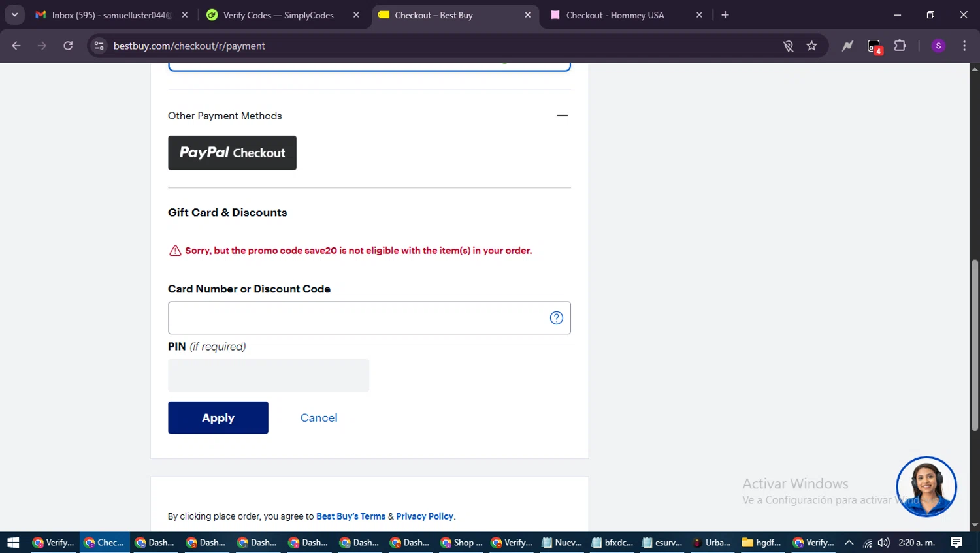Switch to the Verify Codes — SimplyCodes tab

278,15
